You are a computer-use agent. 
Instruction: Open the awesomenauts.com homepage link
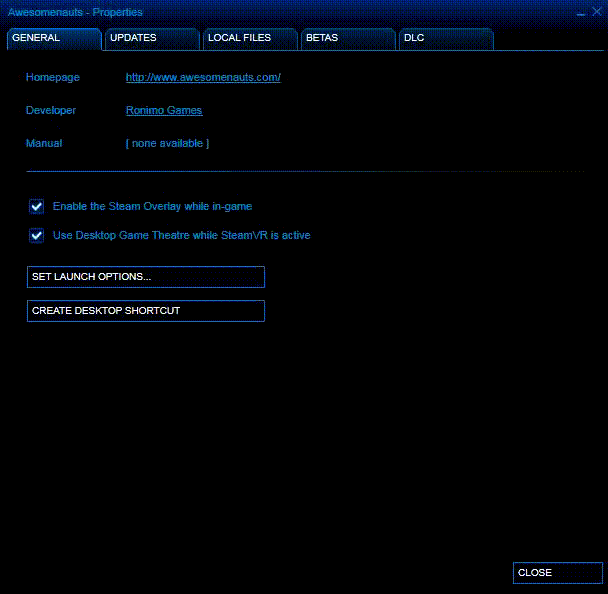click(x=203, y=78)
